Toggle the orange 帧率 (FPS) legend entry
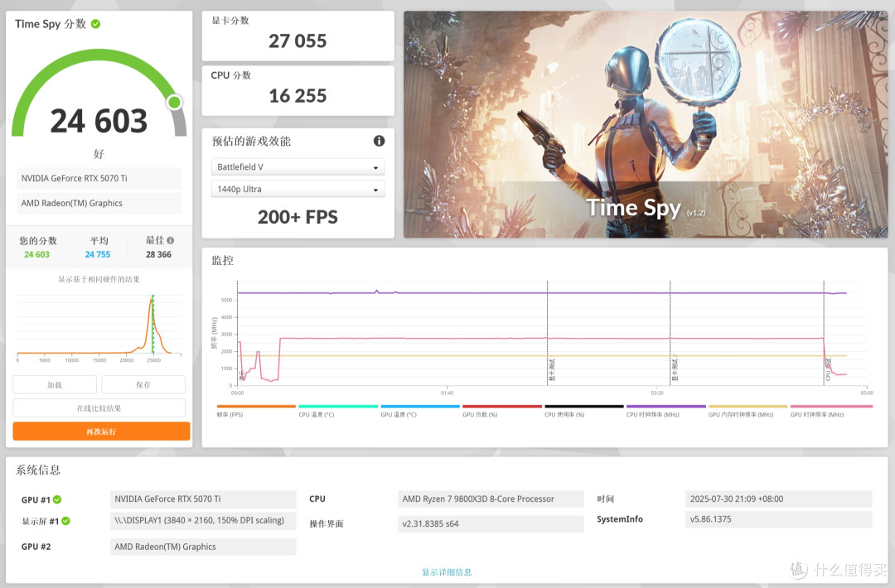Viewport: 895px width, 588px height. 256,412
